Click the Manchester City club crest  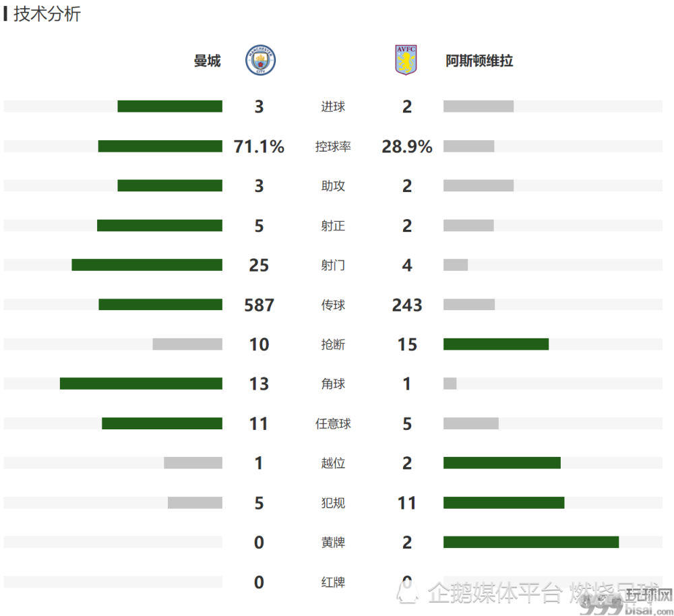[260, 60]
